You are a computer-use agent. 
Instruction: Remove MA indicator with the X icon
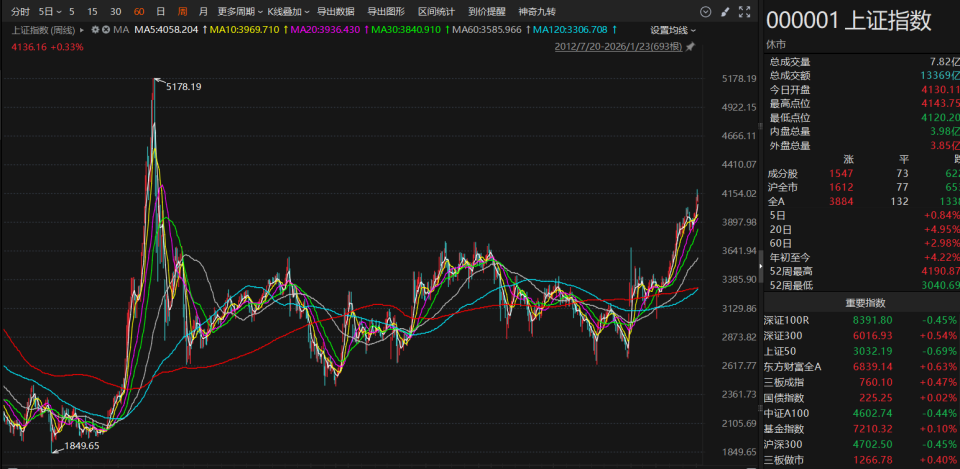pyautogui.click(x=106, y=30)
